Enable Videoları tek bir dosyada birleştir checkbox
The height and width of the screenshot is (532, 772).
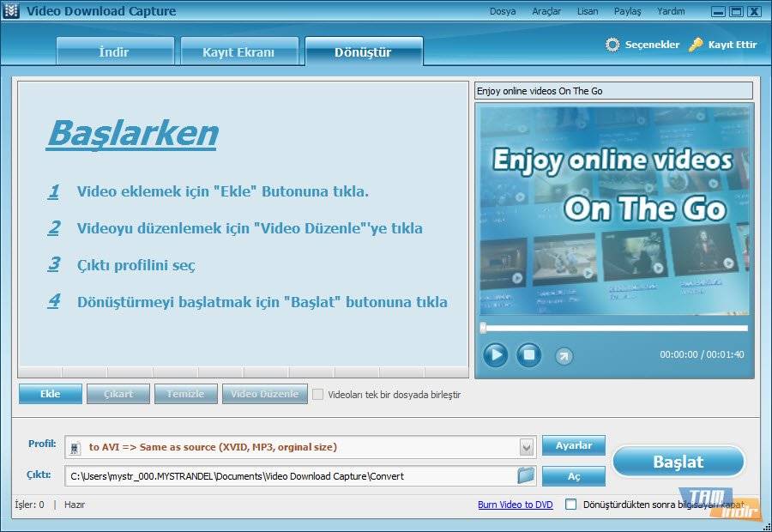(x=318, y=395)
